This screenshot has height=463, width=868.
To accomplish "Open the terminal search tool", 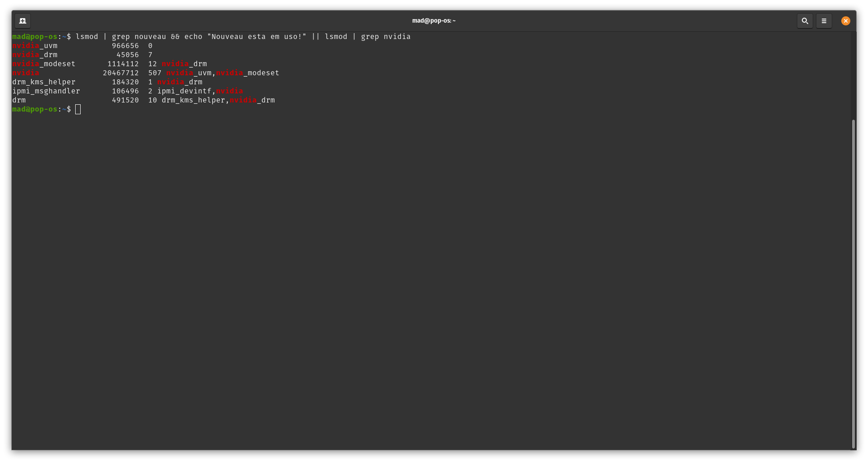I will (805, 21).
